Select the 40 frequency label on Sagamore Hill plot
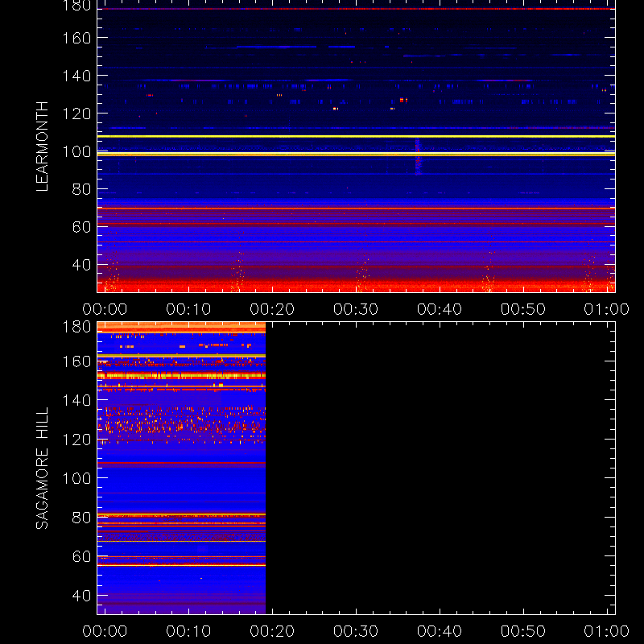This screenshot has height=644, width=644. 81,596
